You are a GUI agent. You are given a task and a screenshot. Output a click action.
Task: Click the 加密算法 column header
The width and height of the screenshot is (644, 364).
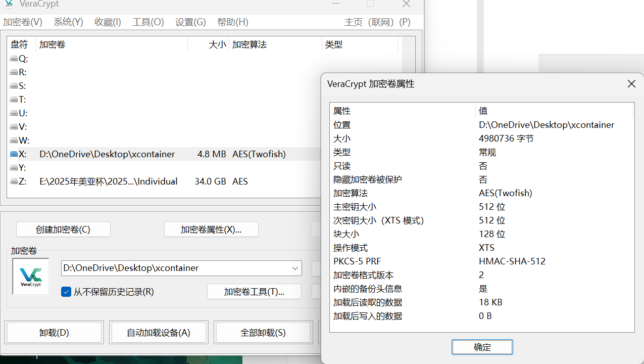tap(275, 44)
